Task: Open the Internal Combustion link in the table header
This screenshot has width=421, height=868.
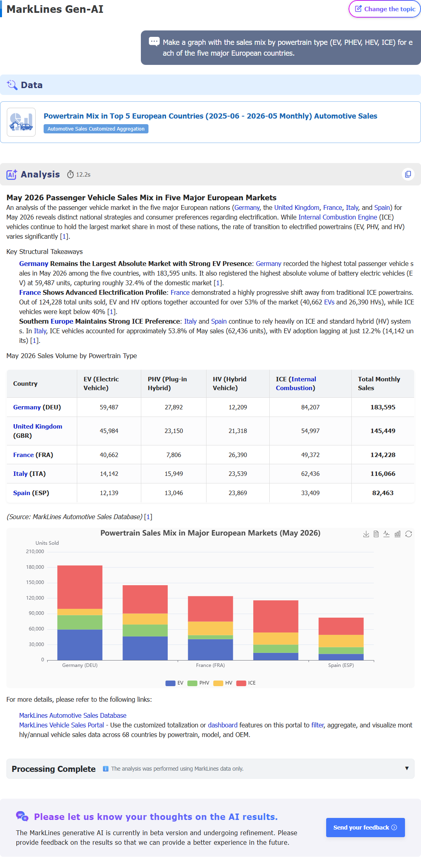Action: pos(296,383)
